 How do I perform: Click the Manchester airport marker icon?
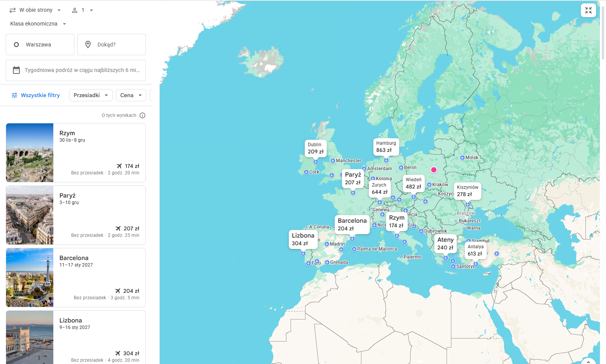pyautogui.click(x=333, y=161)
